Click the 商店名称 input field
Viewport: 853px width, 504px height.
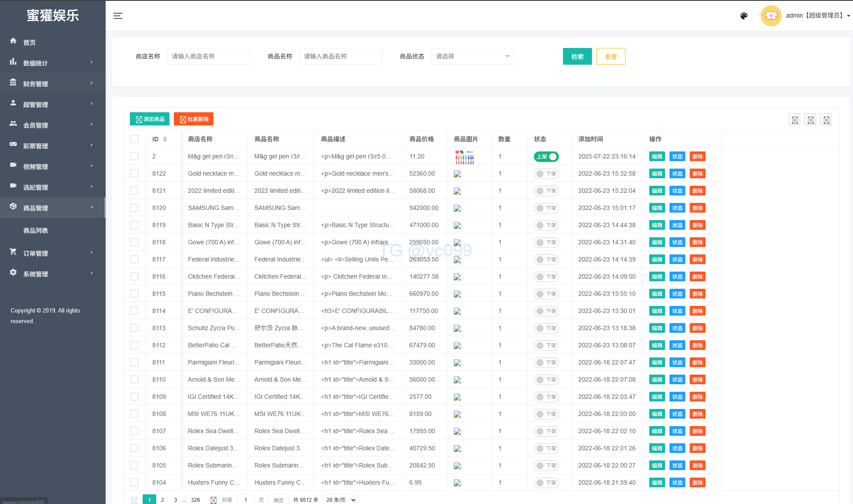(208, 56)
